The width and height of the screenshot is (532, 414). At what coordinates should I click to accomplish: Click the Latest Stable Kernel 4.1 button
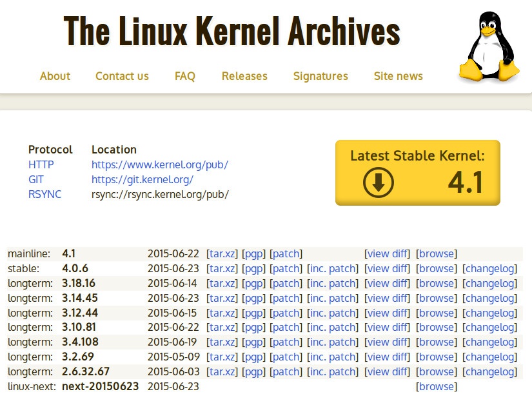(x=417, y=173)
